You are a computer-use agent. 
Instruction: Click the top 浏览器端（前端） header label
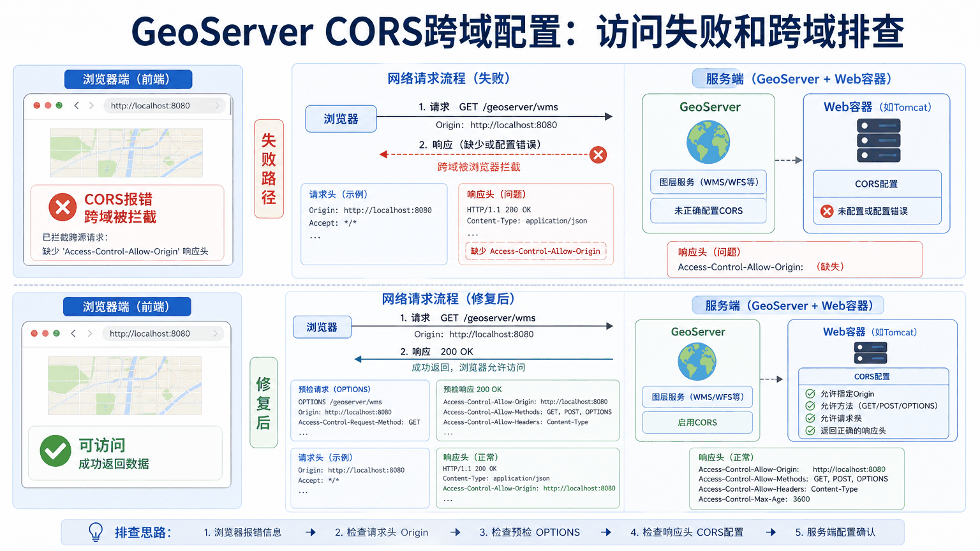point(128,79)
